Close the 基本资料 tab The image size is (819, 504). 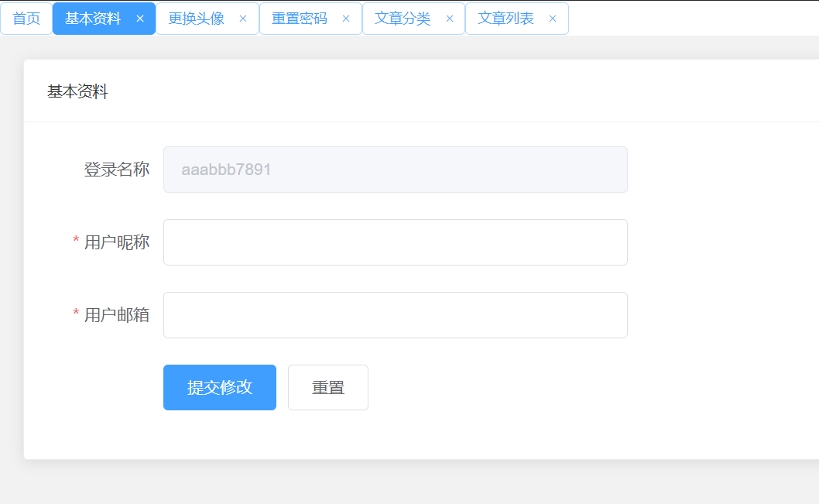pos(140,19)
